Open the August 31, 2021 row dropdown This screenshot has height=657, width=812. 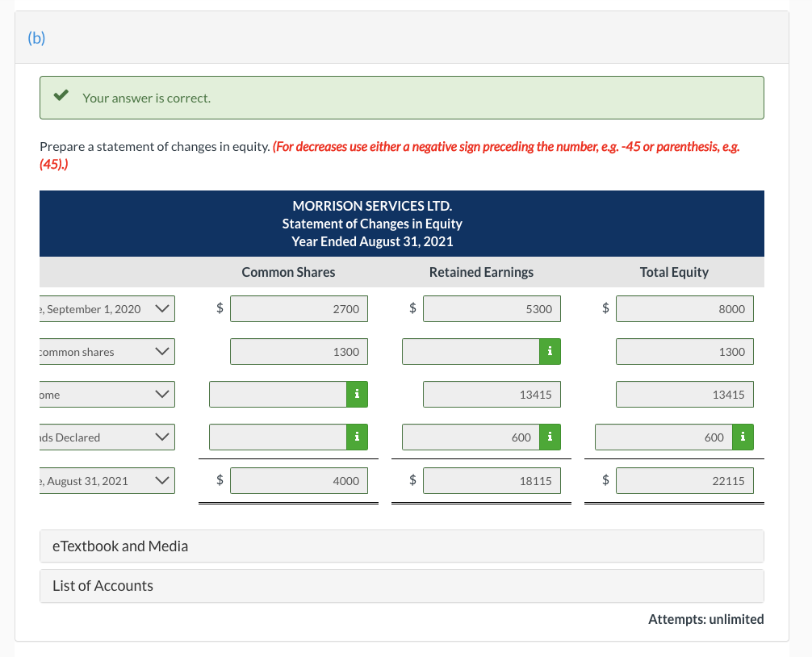coord(161,480)
